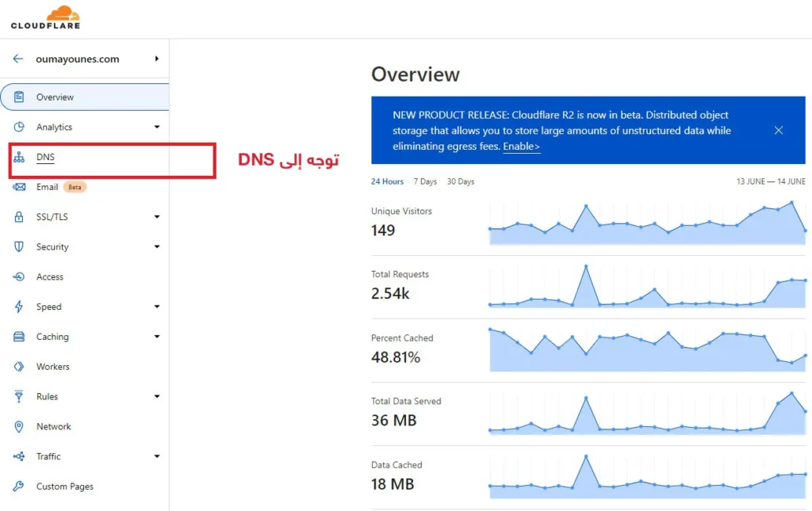
Task: Click the Security shield icon
Action: (x=19, y=246)
